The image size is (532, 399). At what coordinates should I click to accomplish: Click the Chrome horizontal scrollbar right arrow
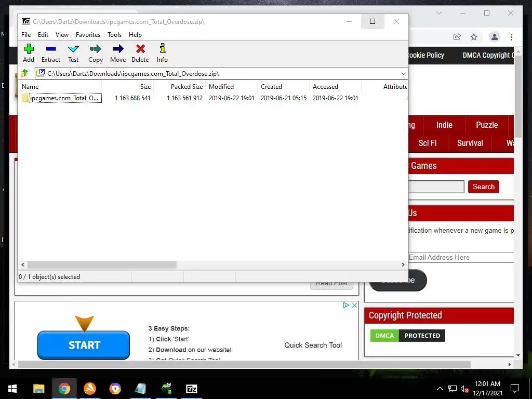click(510, 364)
